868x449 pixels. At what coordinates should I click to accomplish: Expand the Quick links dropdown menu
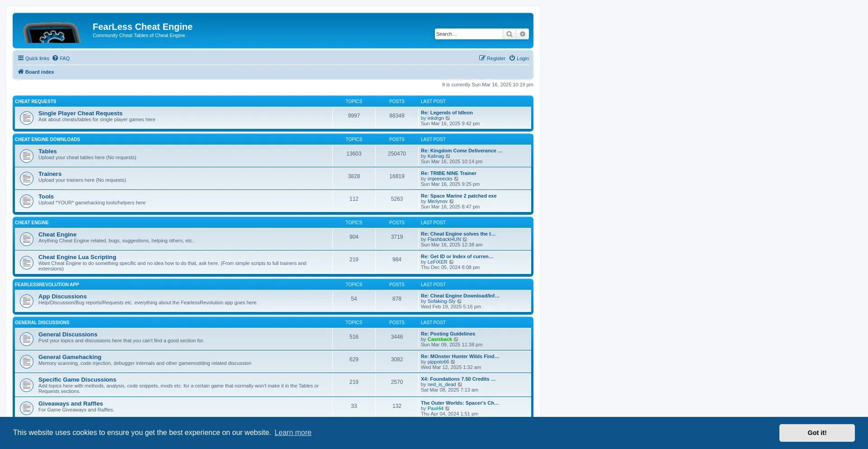pyautogui.click(x=33, y=58)
